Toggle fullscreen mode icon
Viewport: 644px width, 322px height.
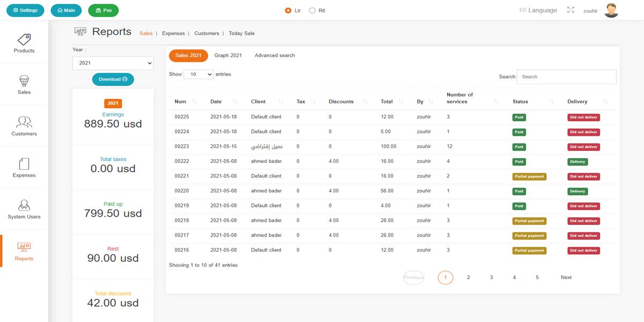pos(570,10)
